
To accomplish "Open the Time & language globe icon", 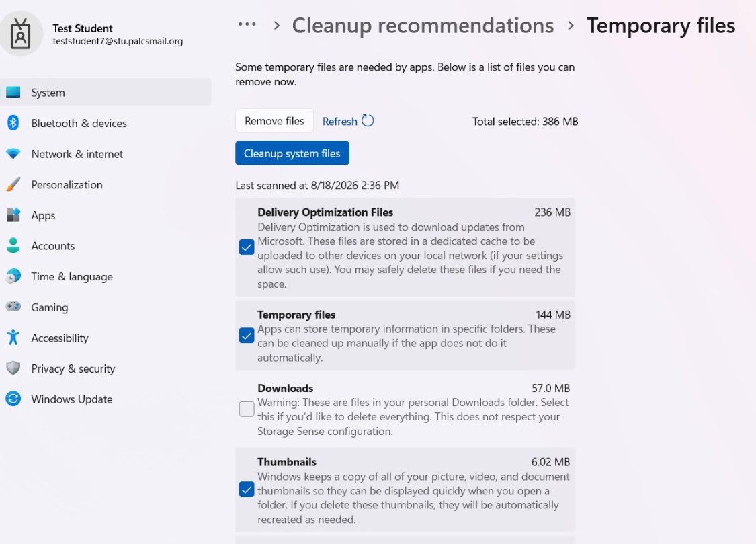I will tap(13, 276).
